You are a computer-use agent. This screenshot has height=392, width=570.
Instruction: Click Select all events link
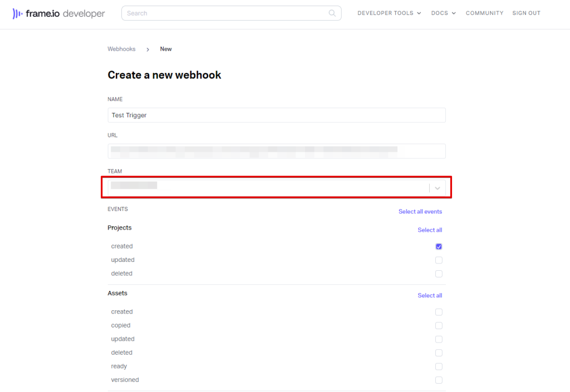420,212
